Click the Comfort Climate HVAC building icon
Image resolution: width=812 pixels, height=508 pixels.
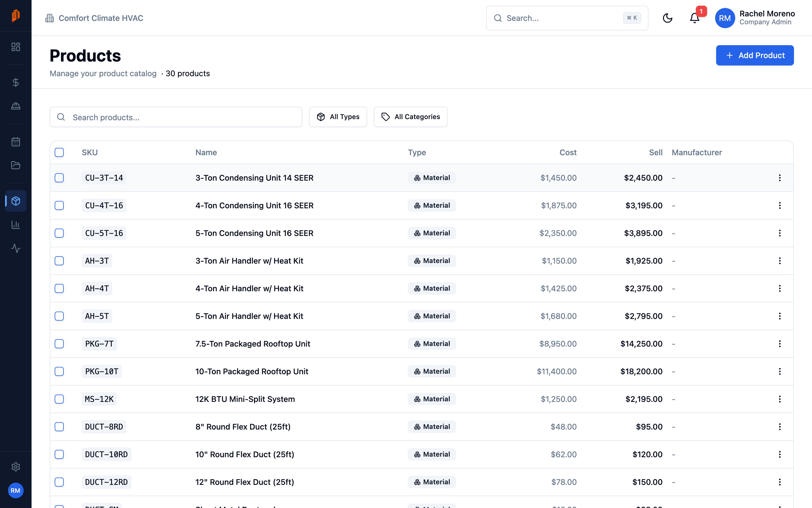pos(50,18)
